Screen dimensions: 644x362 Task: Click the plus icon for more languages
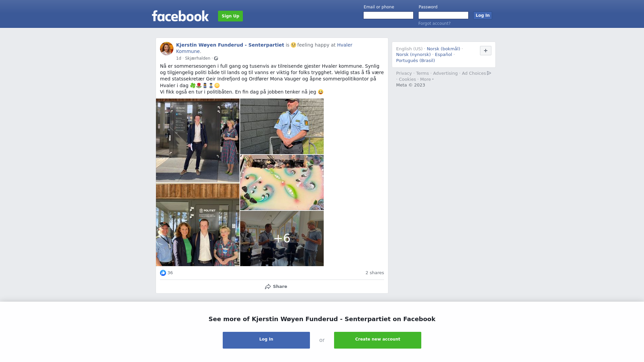(x=486, y=51)
